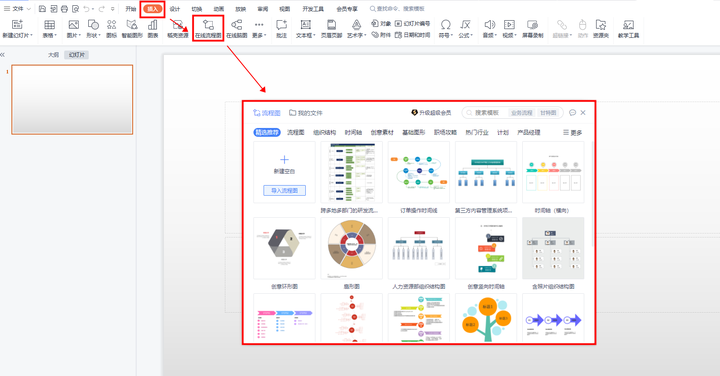The height and width of the screenshot is (376, 720).
Task: Switch to the 设计 (Design) tab
Action: click(x=175, y=9)
